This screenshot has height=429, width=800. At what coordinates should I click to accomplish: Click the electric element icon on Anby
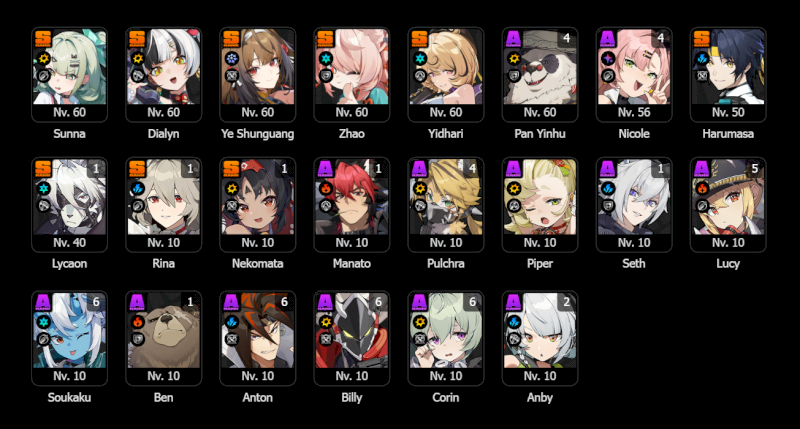[x=514, y=322]
